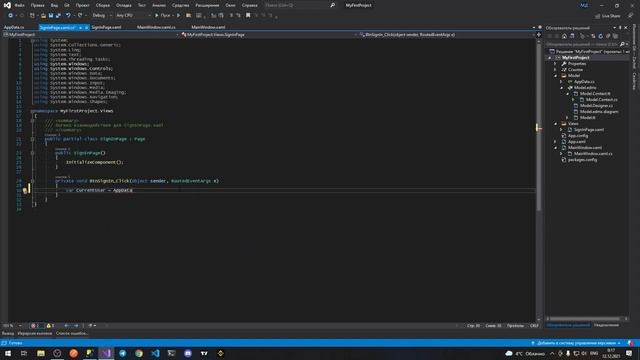Viewport: 640px width, 360px height.
Task: Click the Home icon in Solution Explorer toolbar
Action: pos(564,36)
